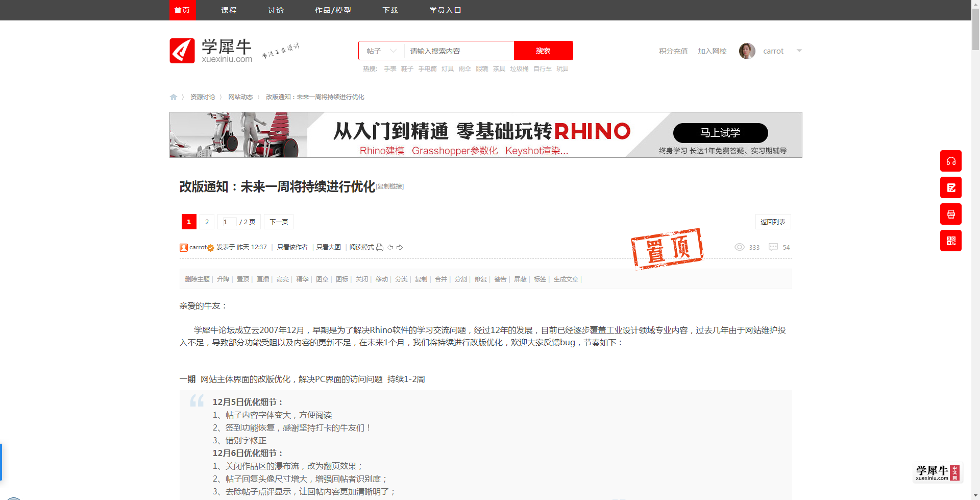
Task: Open the 作品/模型 navigation menu
Action: pos(333,10)
